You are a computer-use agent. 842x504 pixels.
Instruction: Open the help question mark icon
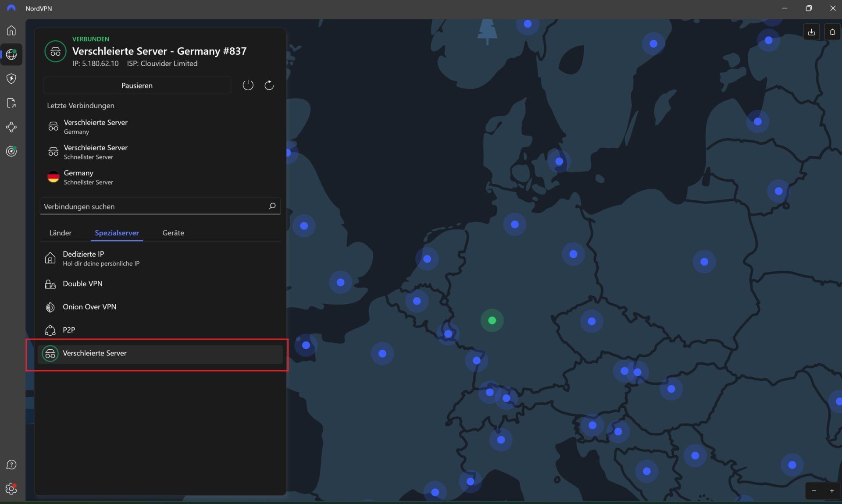coord(11,465)
